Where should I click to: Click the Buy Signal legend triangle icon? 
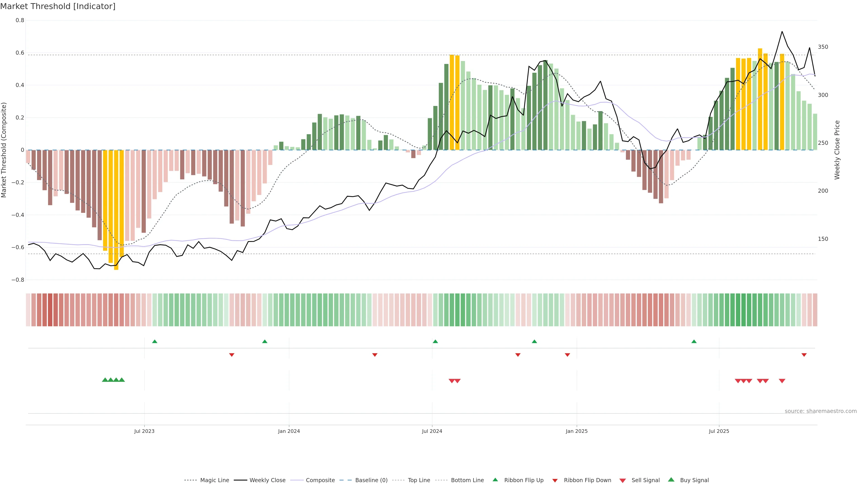click(671, 480)
